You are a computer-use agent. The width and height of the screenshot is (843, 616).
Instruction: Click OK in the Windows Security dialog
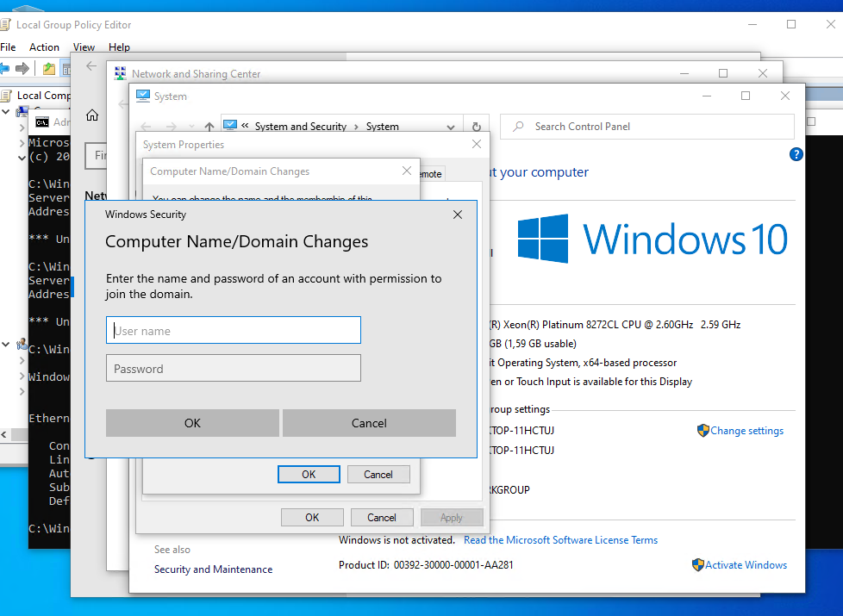(x=192, y=423)
